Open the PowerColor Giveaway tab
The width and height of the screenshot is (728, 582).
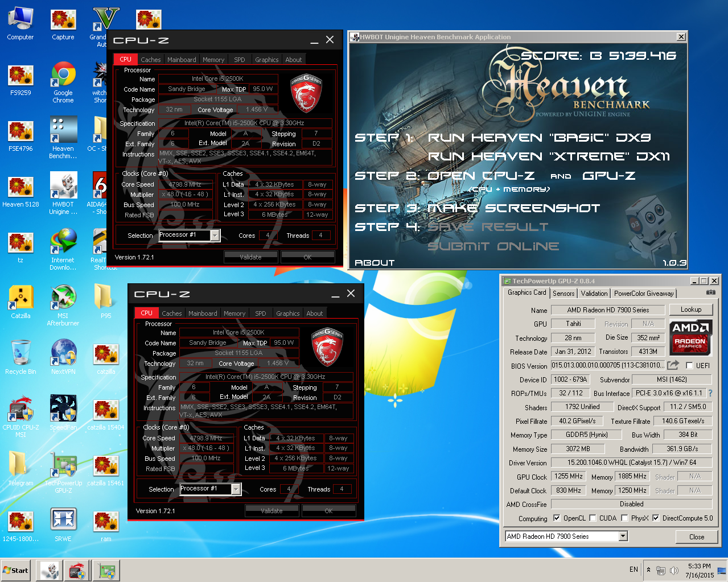point(644,294)
